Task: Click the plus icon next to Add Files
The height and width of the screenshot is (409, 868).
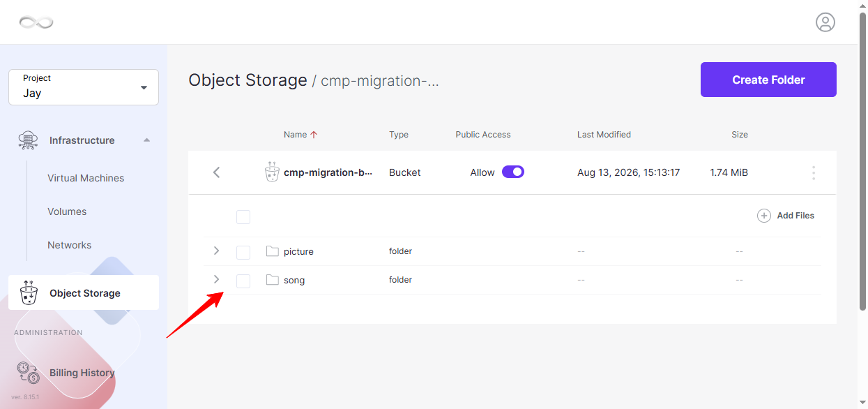Action: tap(764, 216)
